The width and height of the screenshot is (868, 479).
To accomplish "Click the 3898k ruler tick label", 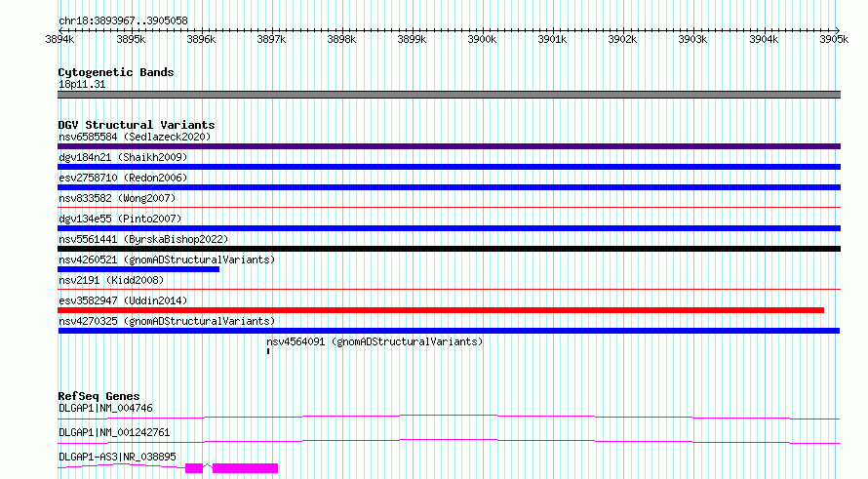I will click(341, 39).
